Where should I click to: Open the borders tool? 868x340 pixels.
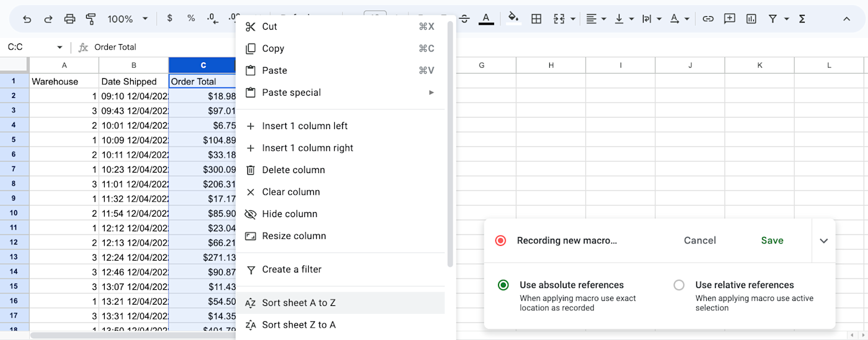(x=536, y=19)
